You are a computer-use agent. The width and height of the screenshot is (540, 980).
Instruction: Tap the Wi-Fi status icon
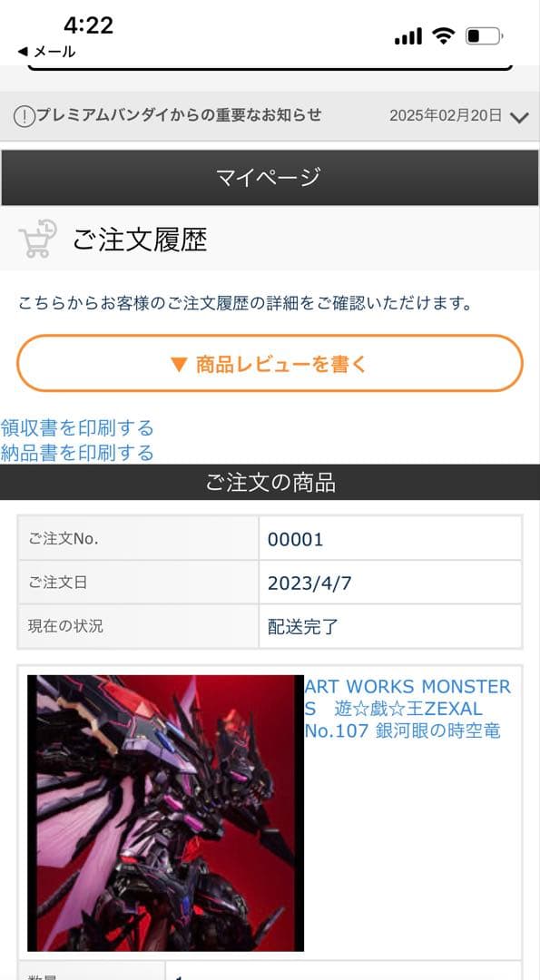pyautogui.click(x=443, y=37)
